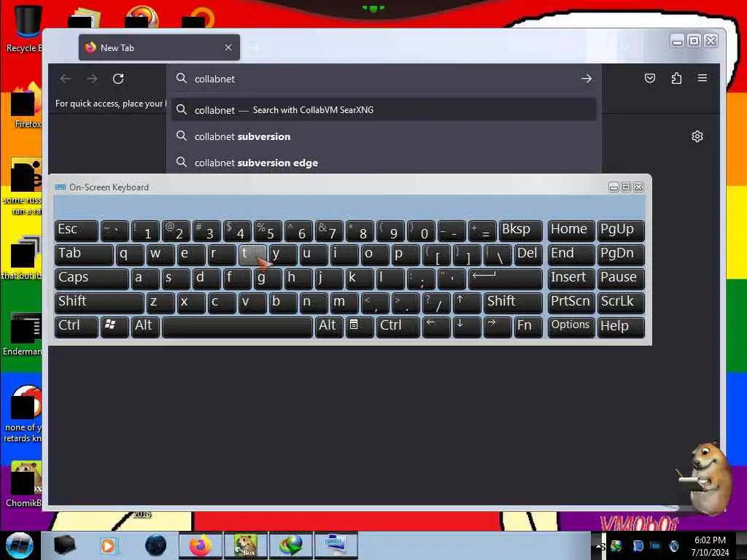Close the New Tab tab

pyautogui.click(x=228, y=47)
